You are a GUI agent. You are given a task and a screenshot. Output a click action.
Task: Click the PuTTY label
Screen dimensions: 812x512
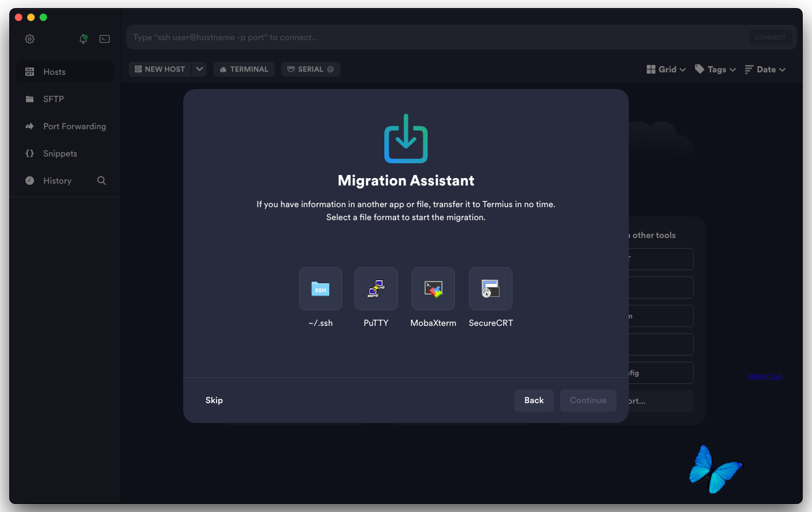[376, 323]
